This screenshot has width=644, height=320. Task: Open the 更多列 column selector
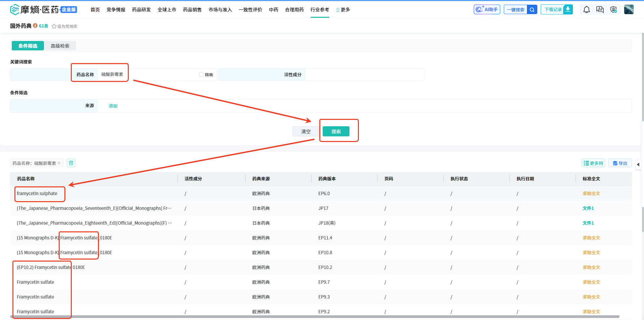pyautogui.click(x=593, y=163)
